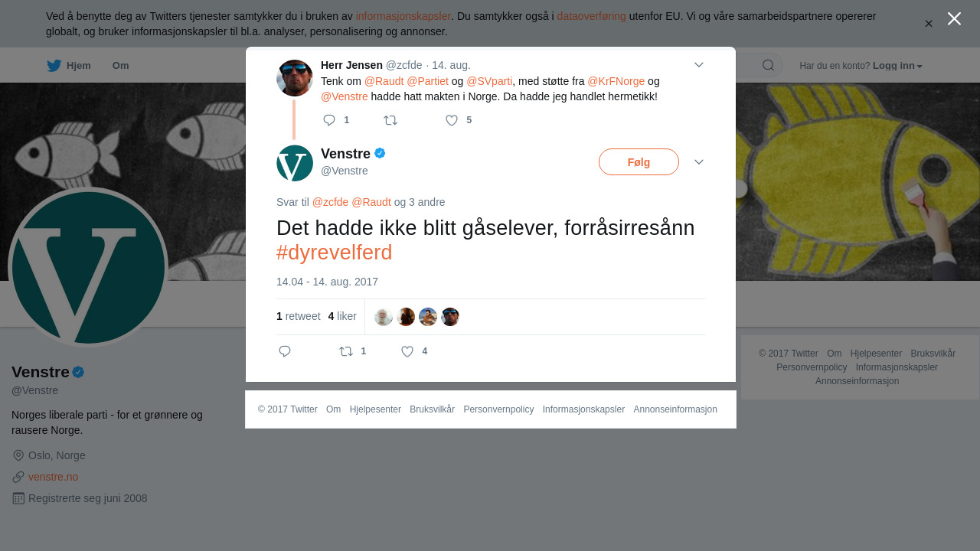
Task: Close the tweet overlay with the large X
Action: pos(954,18)
